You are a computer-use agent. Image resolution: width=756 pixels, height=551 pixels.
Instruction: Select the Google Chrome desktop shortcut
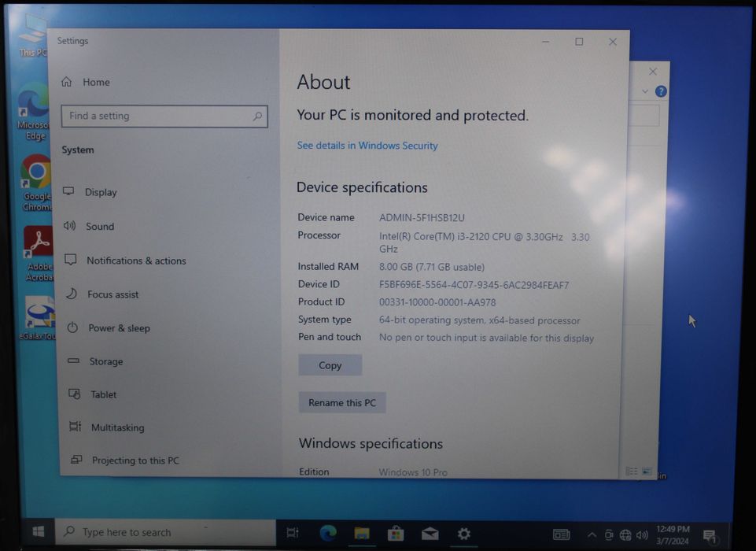pos(36,183)
